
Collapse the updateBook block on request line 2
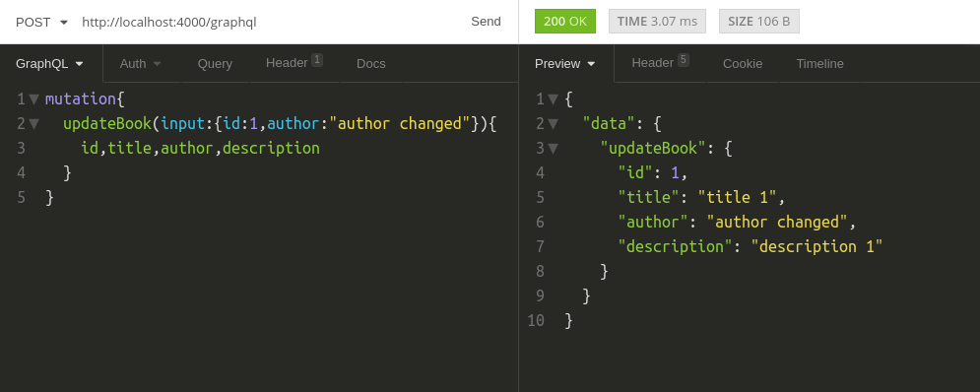click(33, 124)
